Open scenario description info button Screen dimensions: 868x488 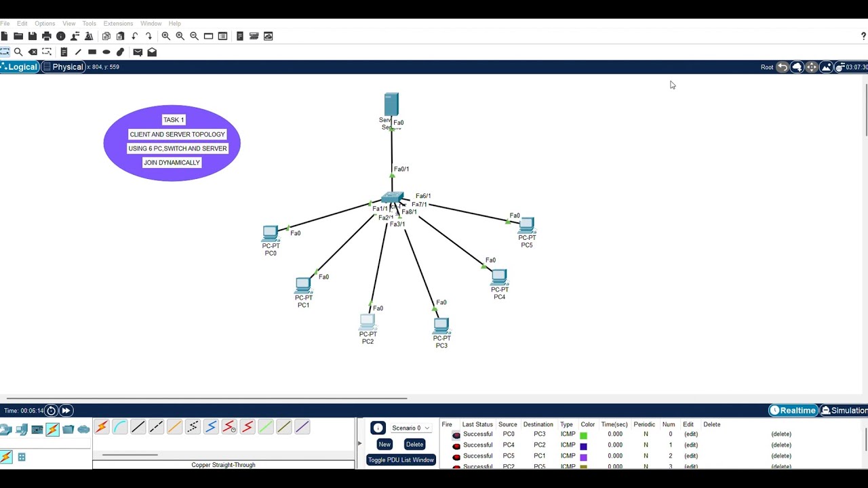[378, 428]
